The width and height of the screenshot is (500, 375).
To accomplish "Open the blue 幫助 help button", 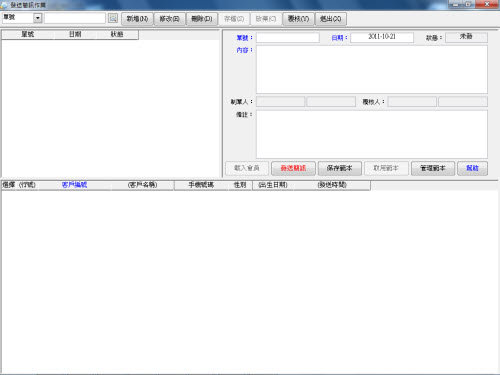I will pyautogui.click(x=472, y=168).
